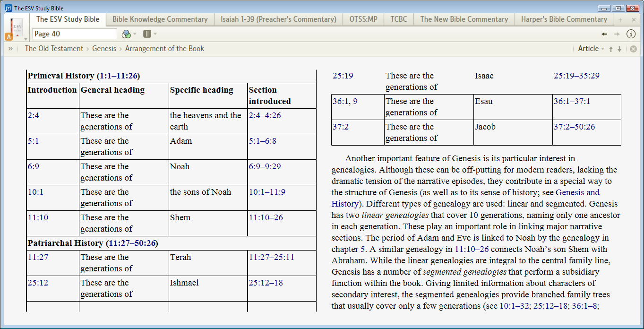Switch to Isaiah 1-39 Preacher's Commentary tab
The width and height of the screenshot is (644, 329).
tap(278, 19)
